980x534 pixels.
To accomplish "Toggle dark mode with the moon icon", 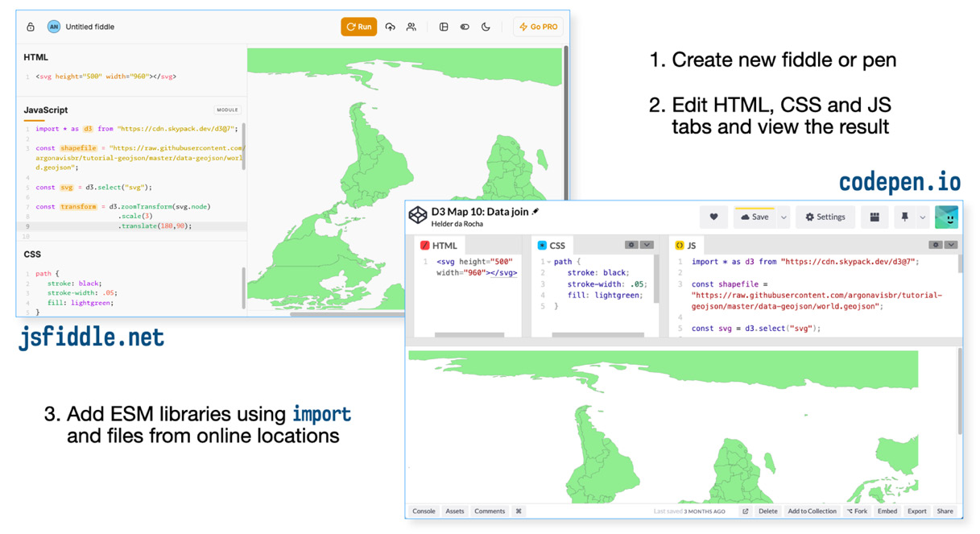I will [x=486, y=27].
